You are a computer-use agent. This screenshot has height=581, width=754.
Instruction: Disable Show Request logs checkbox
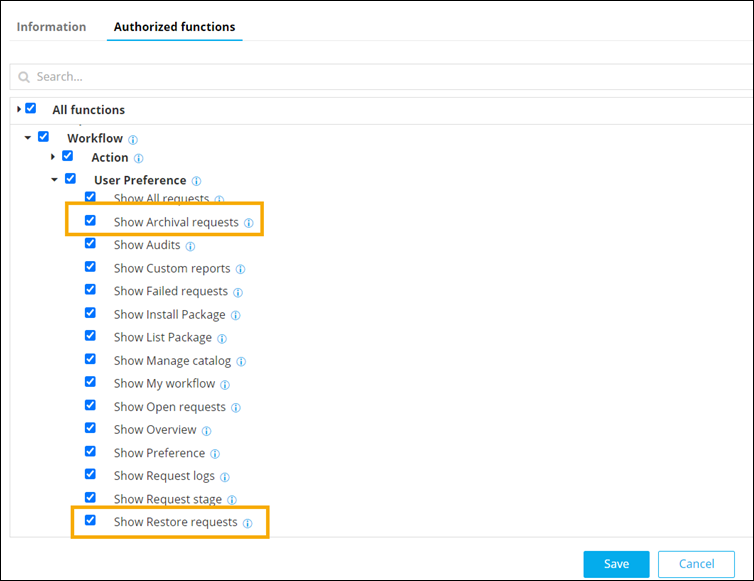(90, 474)
